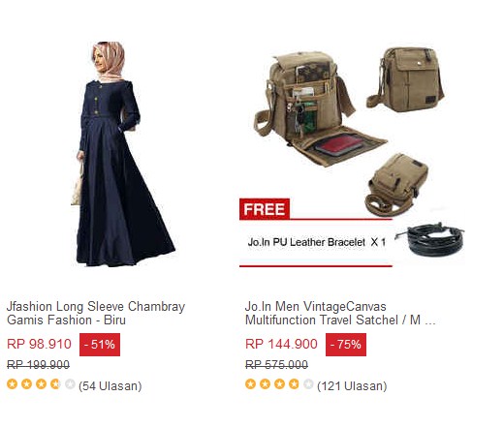
Task: Open the 54 Ulasan reviews link
Action: click(x=110, y=386)
